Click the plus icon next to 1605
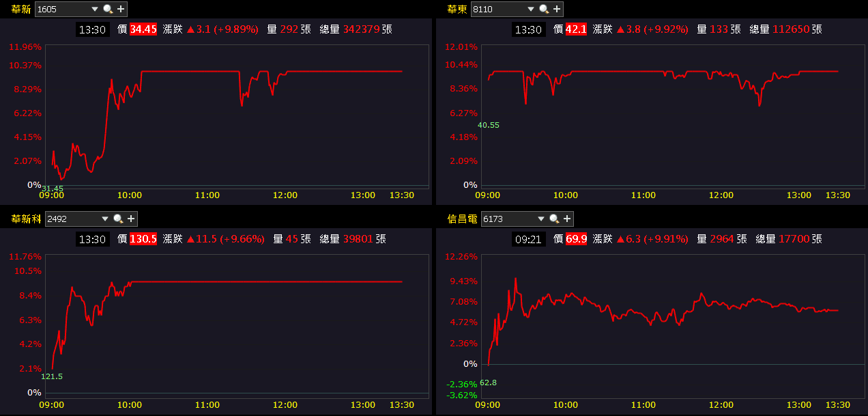 [x=120, y=10]
